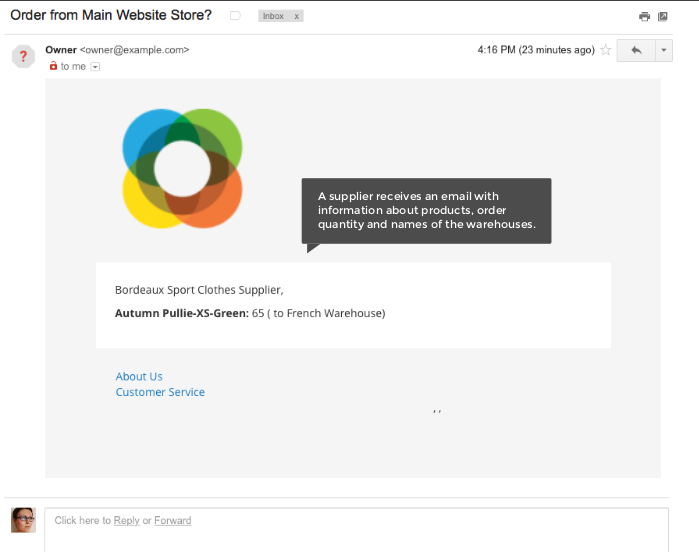Open the Customer Service link
Viewport: 699px width, 552px height.
[x=160, y=392]
